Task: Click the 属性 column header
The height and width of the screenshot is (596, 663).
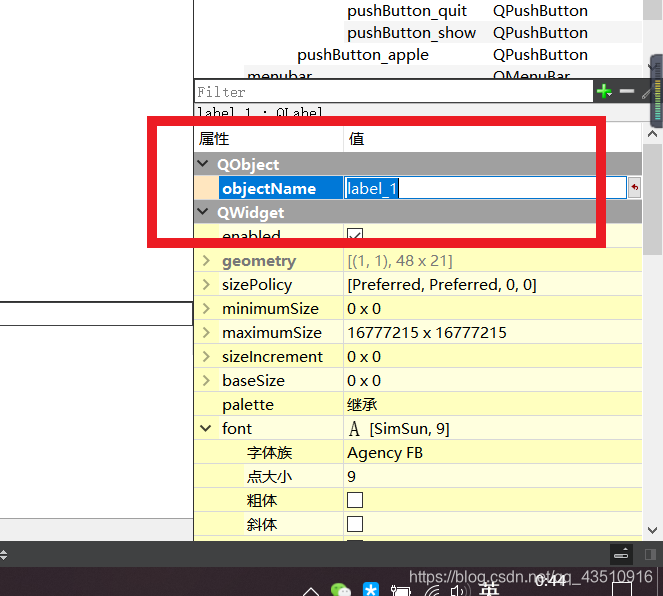Action: [x=214, y=139]
